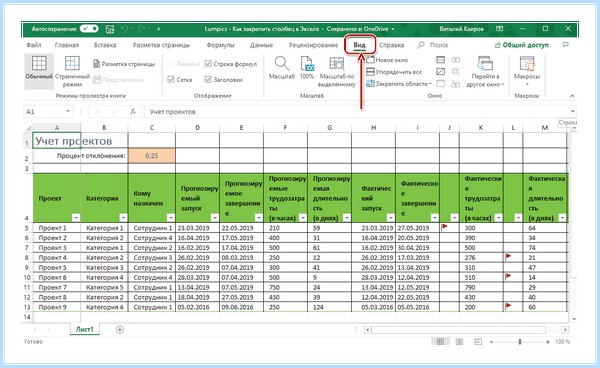Open filter dropdown for Категория column

[123, 218]
